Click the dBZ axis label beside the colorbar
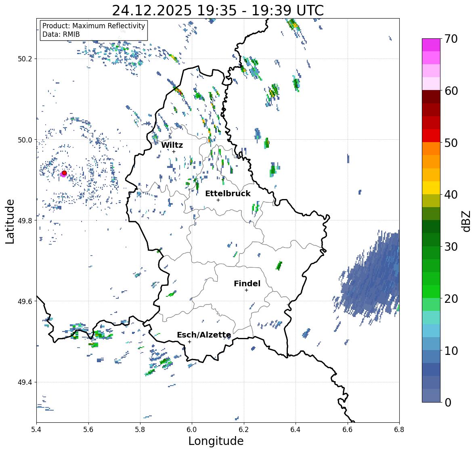Image resolution: width=476 pixels, height=451 pixels. 466,221
